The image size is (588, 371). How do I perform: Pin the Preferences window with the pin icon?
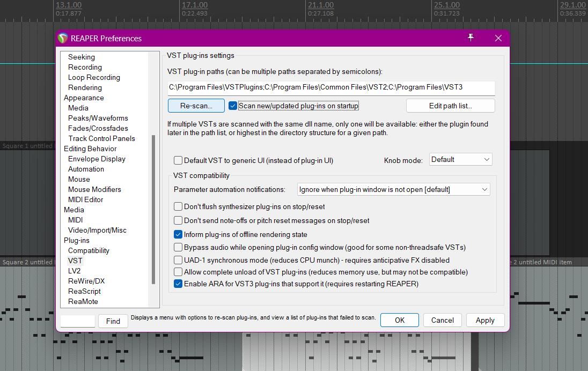pyautogui.click(x=471, y=38)
